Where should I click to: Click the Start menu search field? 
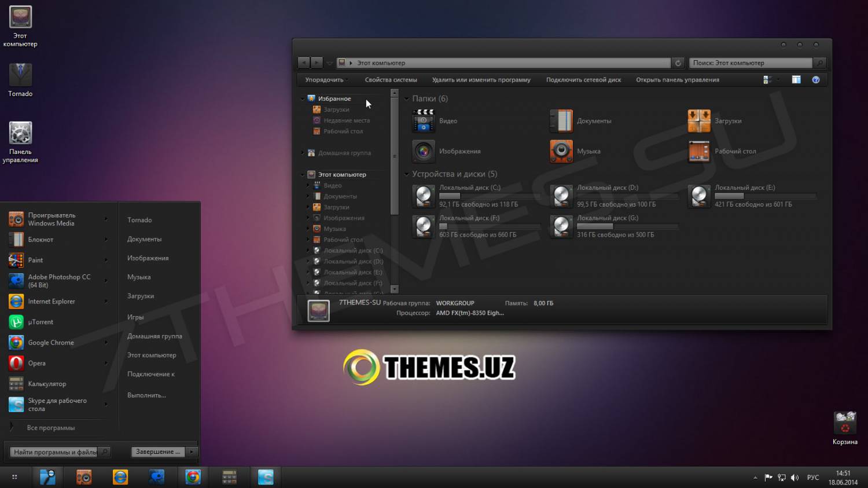(54, 452)
